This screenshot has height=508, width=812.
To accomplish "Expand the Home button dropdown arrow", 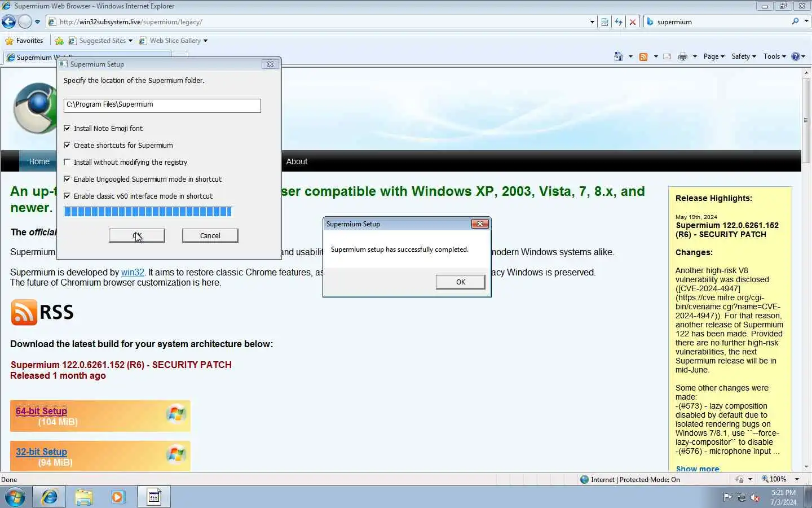I will tap(630, 56).
